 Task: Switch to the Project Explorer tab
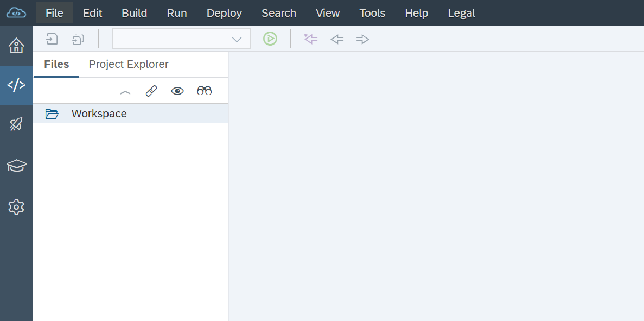pos(129,65)
